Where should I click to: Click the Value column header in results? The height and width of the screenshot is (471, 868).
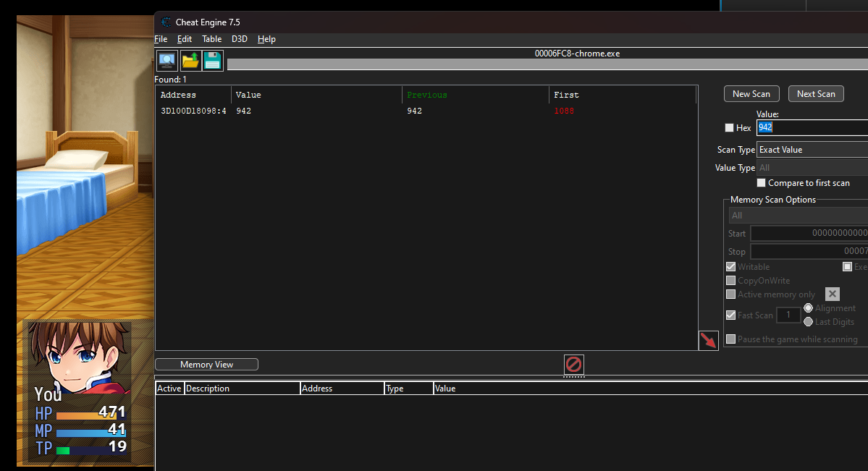316,95
